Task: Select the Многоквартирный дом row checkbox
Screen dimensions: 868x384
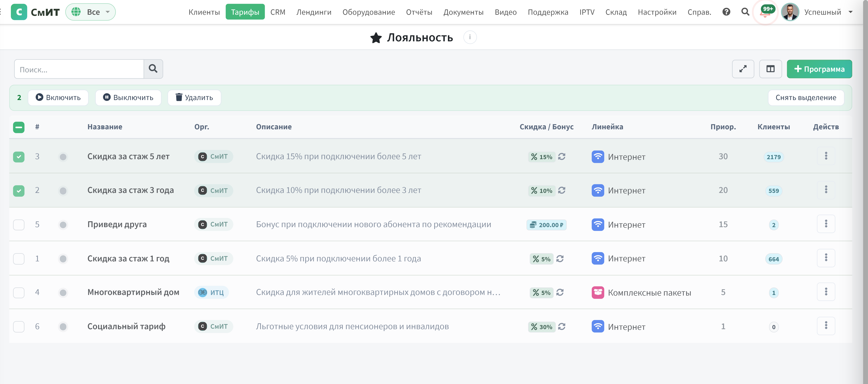Action: 19,293
